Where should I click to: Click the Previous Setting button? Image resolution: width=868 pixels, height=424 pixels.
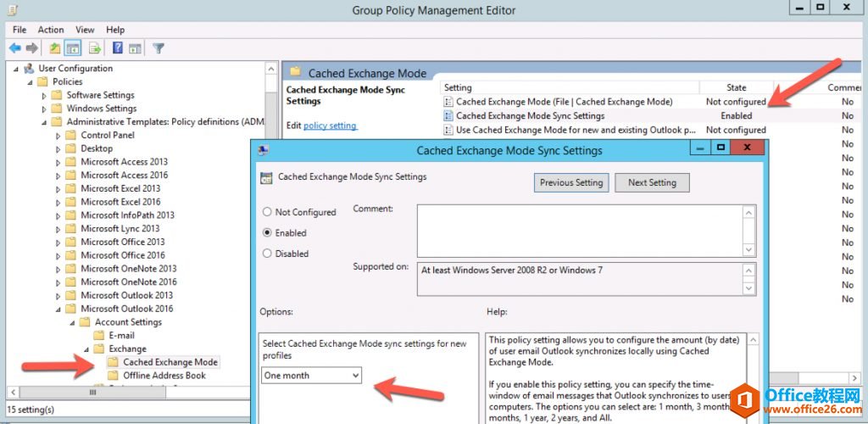[571, 182]
